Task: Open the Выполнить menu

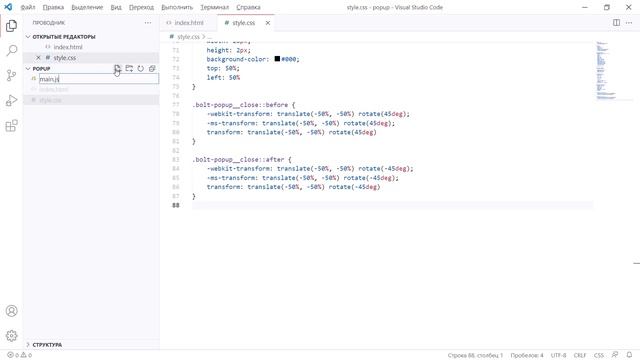Action: (177, 7)
